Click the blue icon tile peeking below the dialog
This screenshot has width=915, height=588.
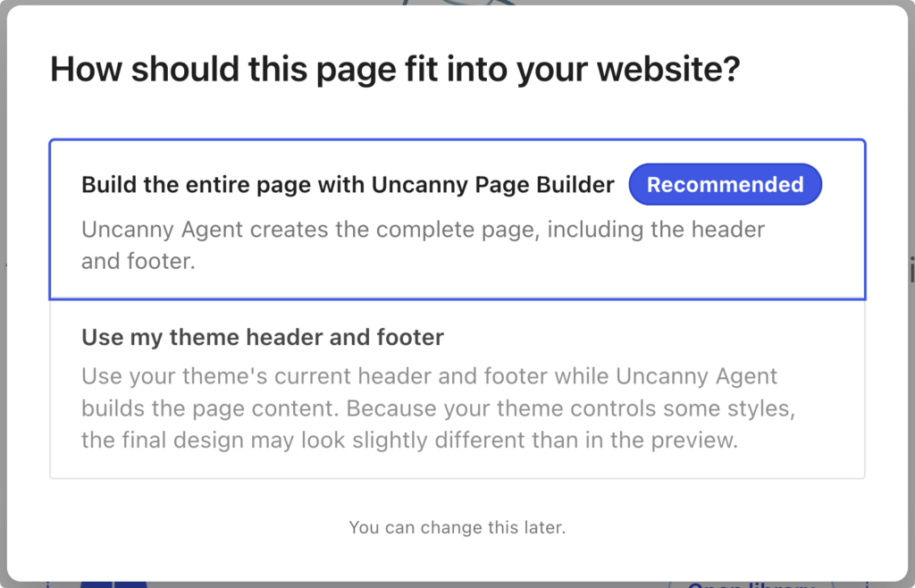coord(113,584)
